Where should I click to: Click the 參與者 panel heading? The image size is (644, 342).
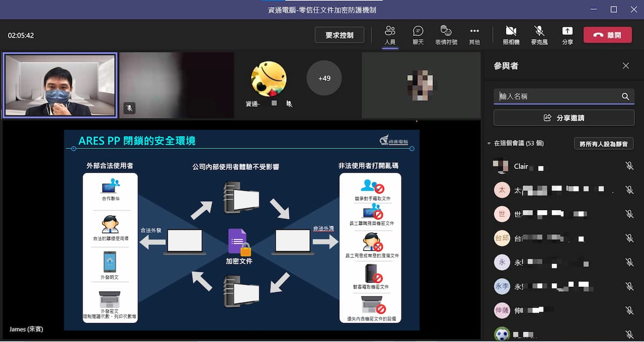pyautogui.click(x=506, y=66)
